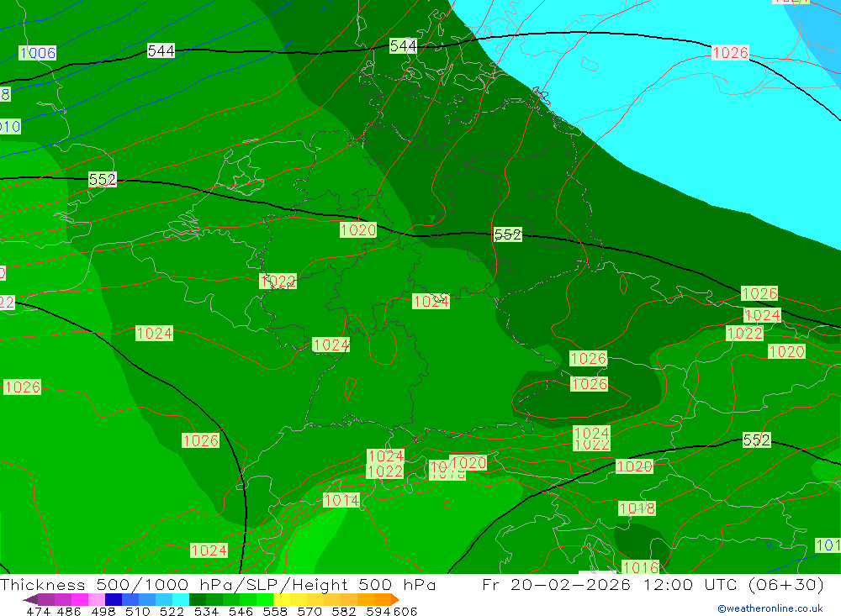Click the 522 legend value

(172, 612)
